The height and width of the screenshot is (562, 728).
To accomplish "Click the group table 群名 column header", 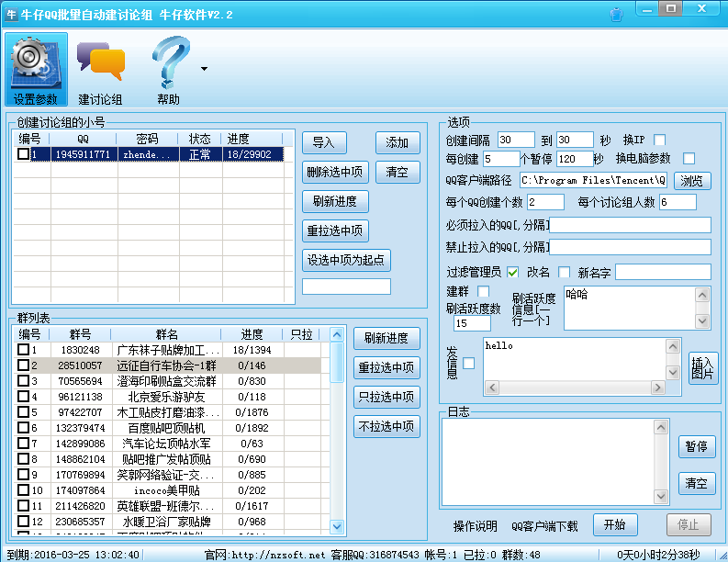I will point(166,334).
